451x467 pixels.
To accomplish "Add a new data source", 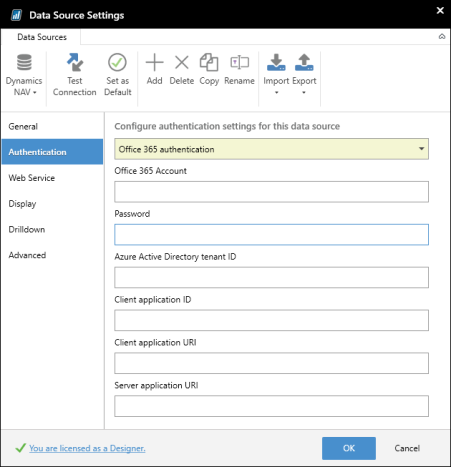I will (x=154, y=69).
